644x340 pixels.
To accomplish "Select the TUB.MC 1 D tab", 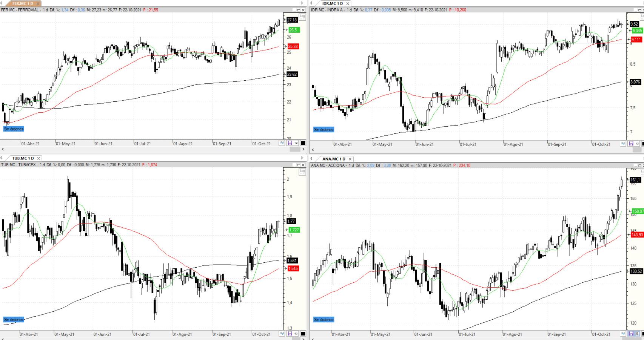I will pyautogui.click(x=23, y=158).
